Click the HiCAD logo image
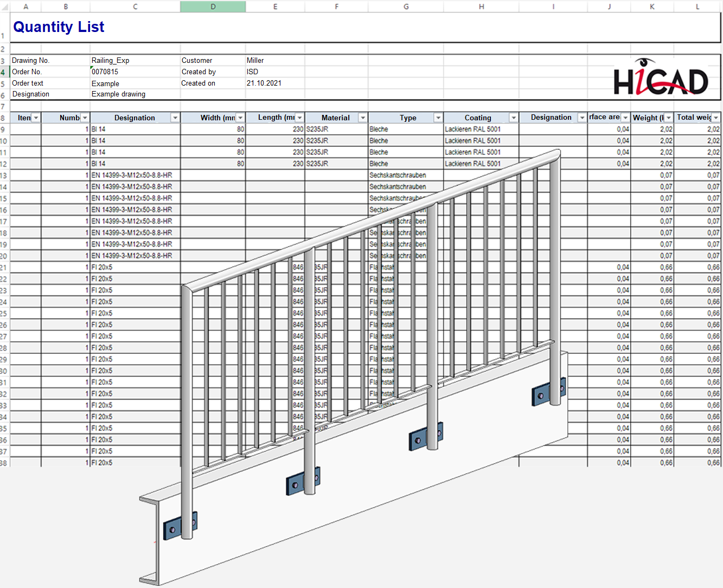Image resolution: width=723 pixels, height=588 pixels. [661, 77]
